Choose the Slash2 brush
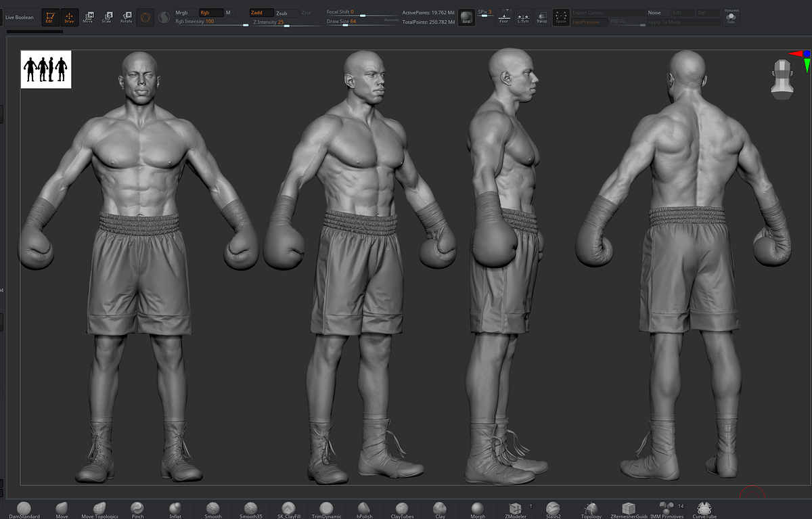Image resolution: width=812 pixels, height=519 pixels. (x=554, y=510)
